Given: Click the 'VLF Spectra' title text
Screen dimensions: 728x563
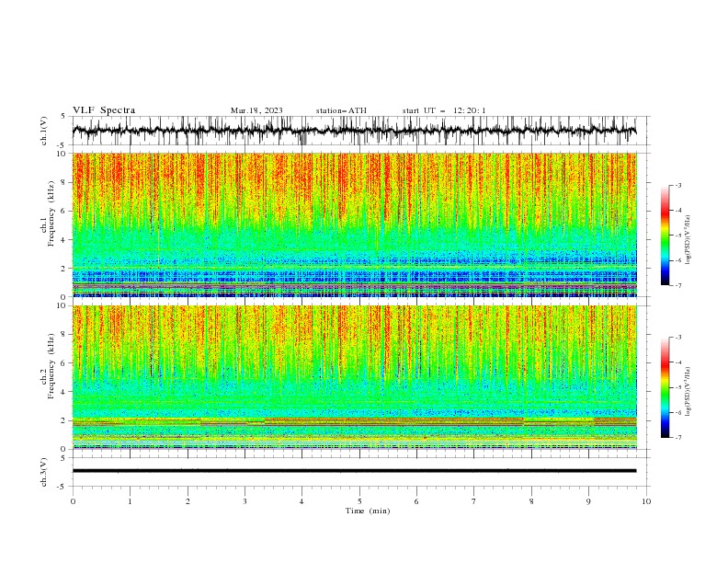Looking at the screenshot, I should (104, 110).
